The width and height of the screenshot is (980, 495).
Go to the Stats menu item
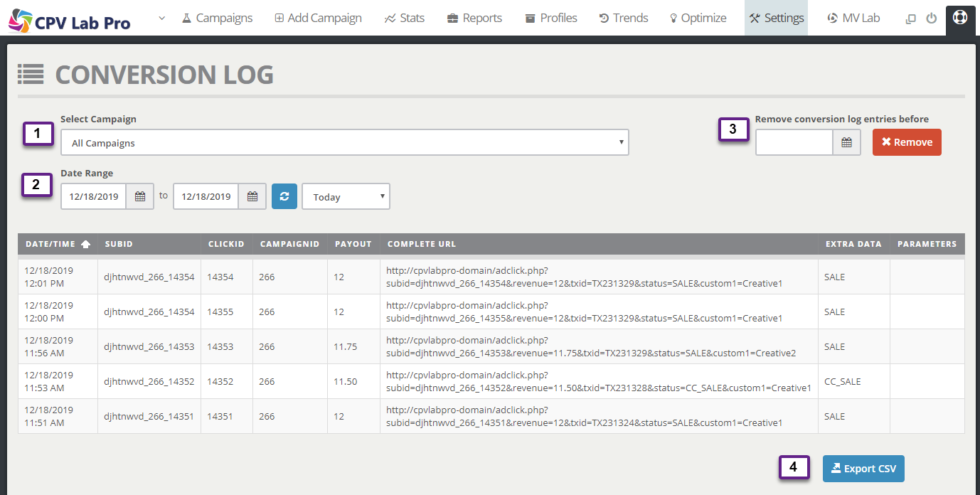click(x=404, y=18)
